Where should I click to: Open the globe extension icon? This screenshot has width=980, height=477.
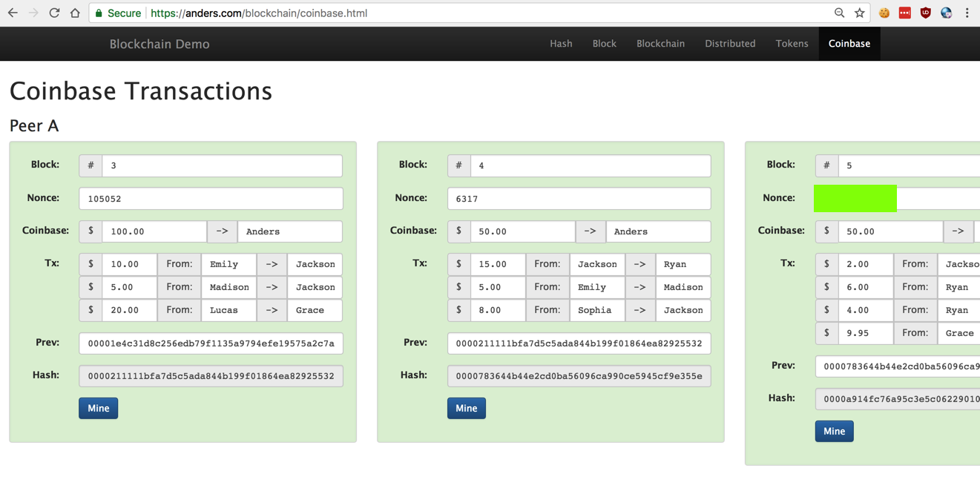(946, 13)
